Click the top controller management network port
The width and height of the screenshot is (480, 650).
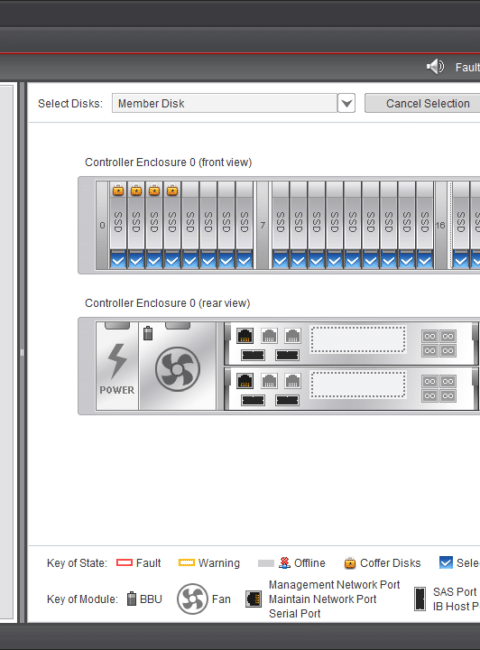pyautogui.click(x=245, y=336)
